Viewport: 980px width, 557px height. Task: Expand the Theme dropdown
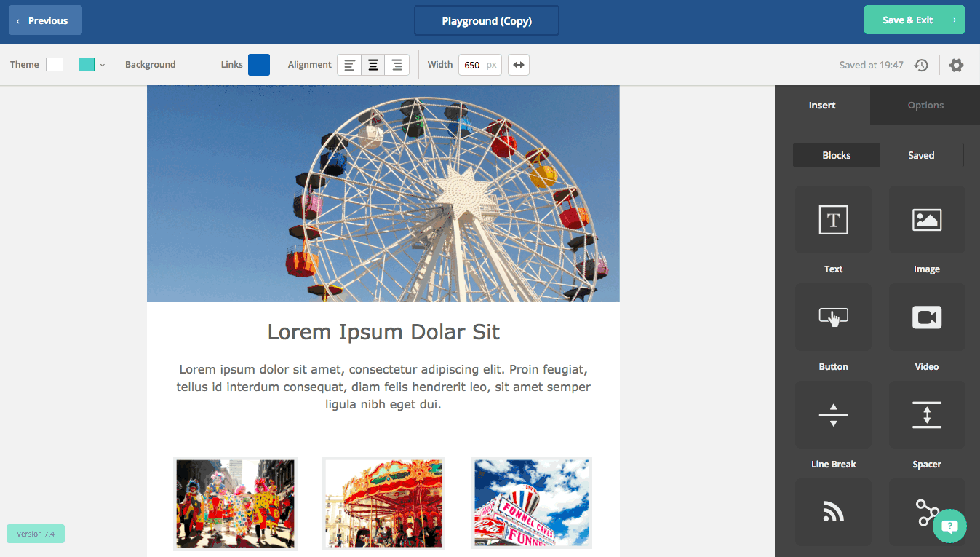103,65
